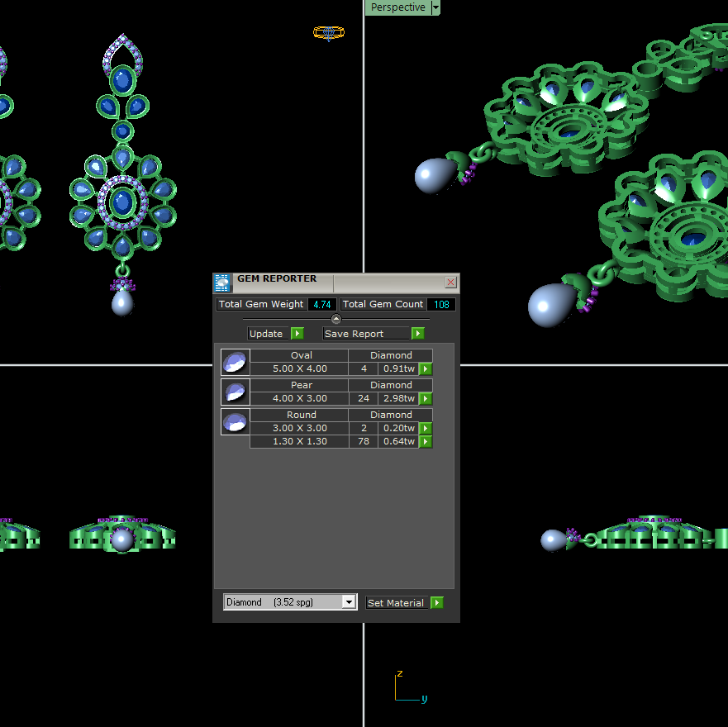
Task: Click the Gem Reporter panel icon
Action: coord(222,283)
